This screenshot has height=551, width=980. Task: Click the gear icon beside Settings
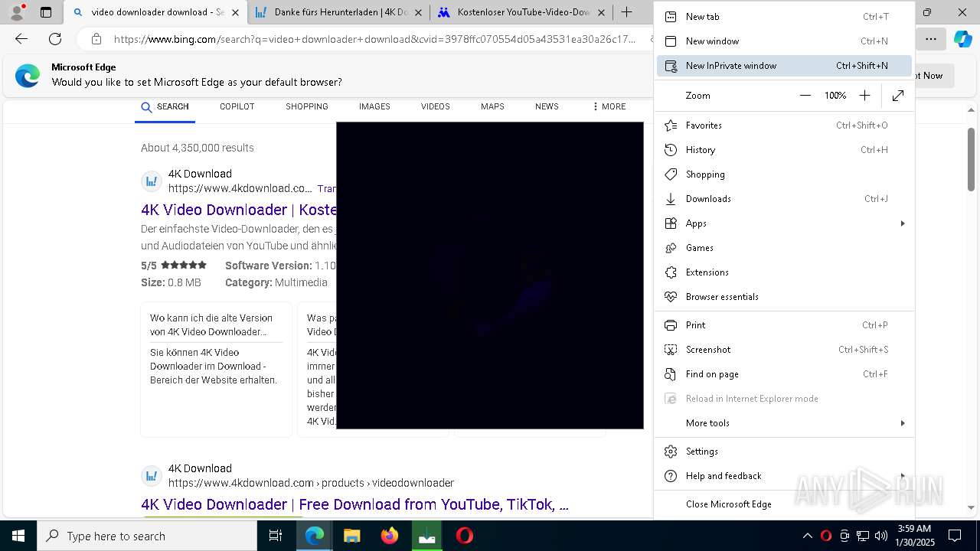coord(671,452)
